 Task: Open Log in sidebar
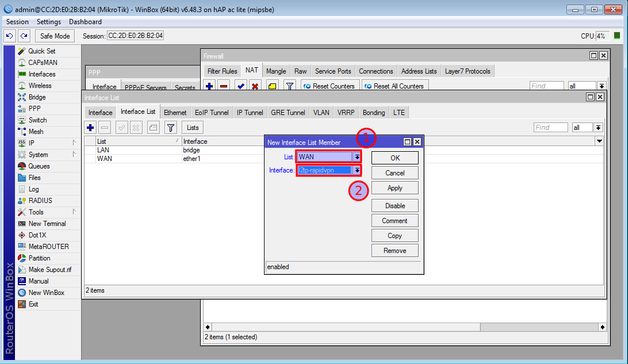pyautogui.click(x=33, y=189)
